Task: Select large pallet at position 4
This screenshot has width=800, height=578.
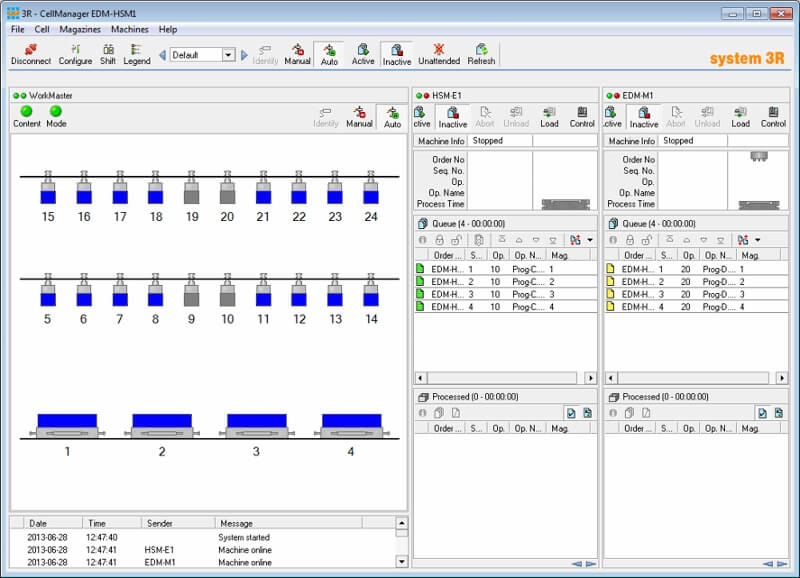Action: pos(352,425)
